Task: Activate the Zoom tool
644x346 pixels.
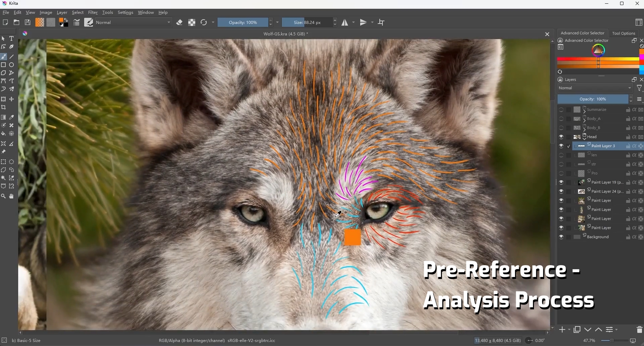Action: click(3, 196)
